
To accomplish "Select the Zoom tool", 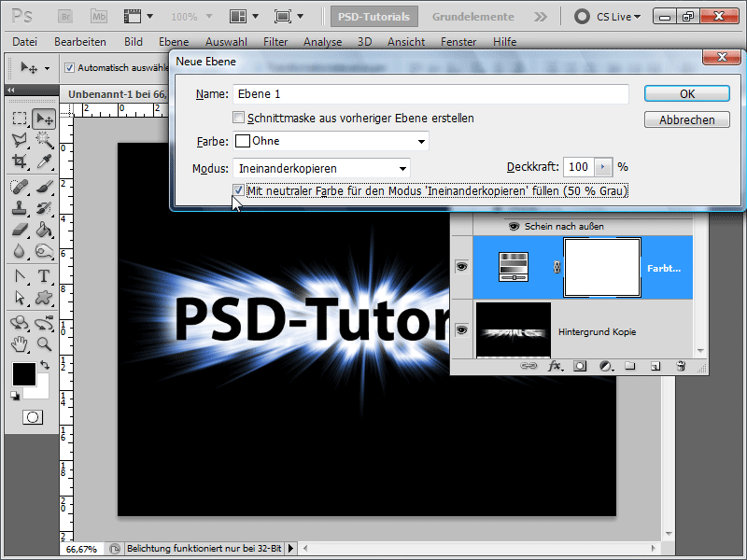I will pos(44,343).
